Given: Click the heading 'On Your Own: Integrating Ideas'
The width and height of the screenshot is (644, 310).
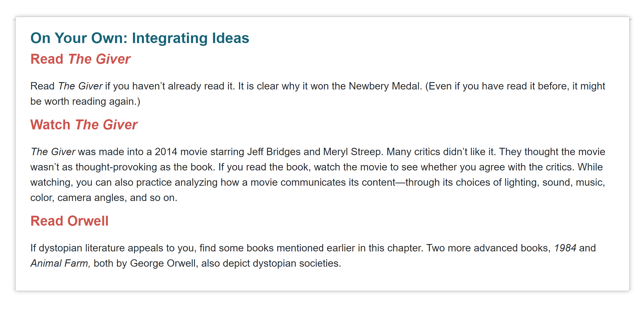Looking at the screenshot, I should pyautogui.click(x=140, y=38).
